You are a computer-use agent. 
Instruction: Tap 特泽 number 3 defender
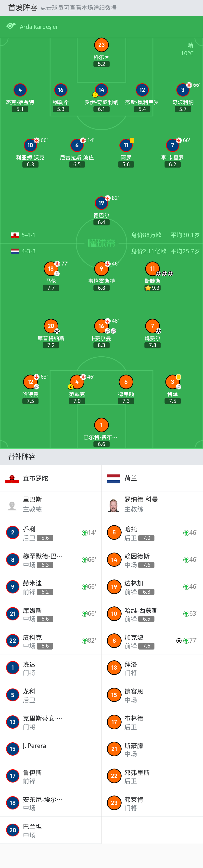(x=173, y=382)
